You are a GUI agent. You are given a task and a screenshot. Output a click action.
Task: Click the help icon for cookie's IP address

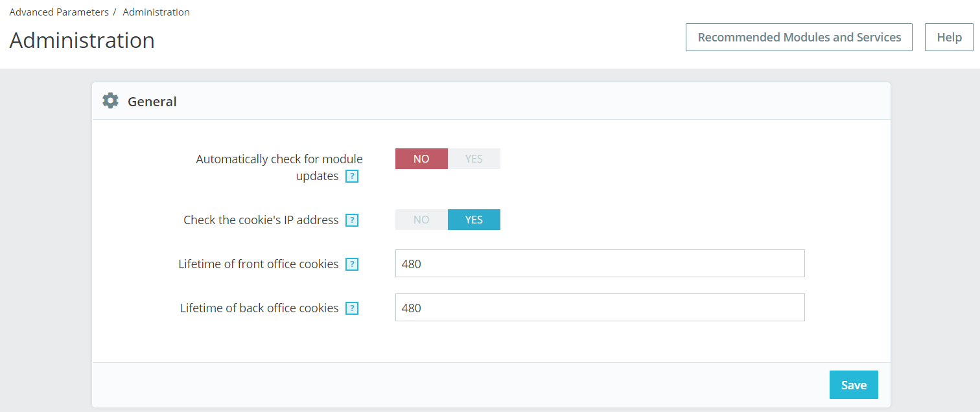click(352, 220)
